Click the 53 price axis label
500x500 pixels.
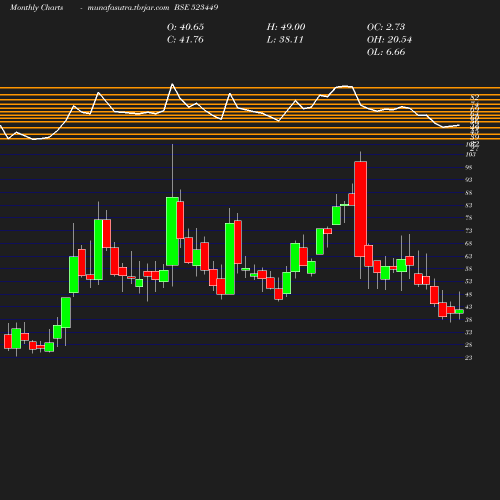[469, 281]
